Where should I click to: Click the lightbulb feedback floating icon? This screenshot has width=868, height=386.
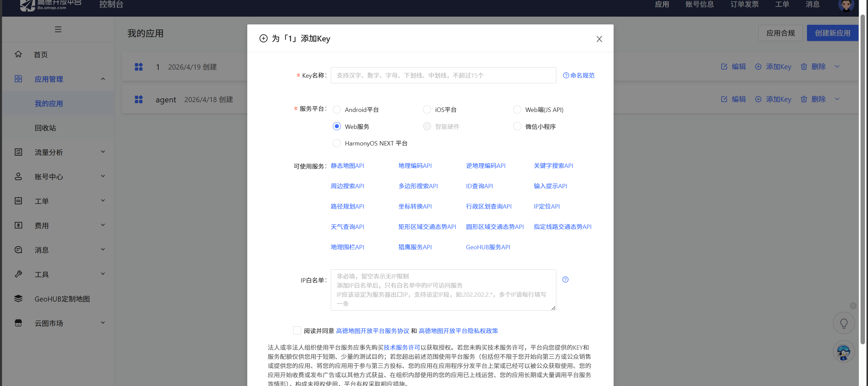coord(844,323)
